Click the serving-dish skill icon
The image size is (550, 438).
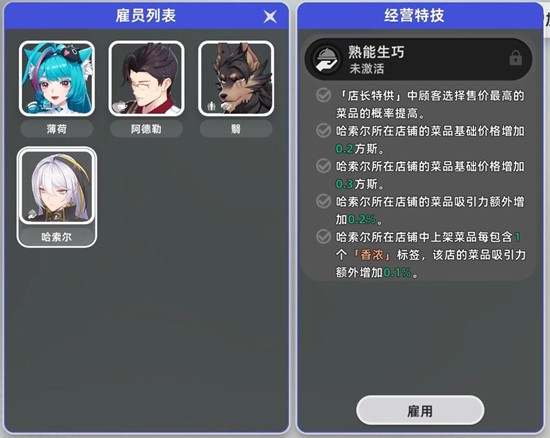[x=327, y=59]
